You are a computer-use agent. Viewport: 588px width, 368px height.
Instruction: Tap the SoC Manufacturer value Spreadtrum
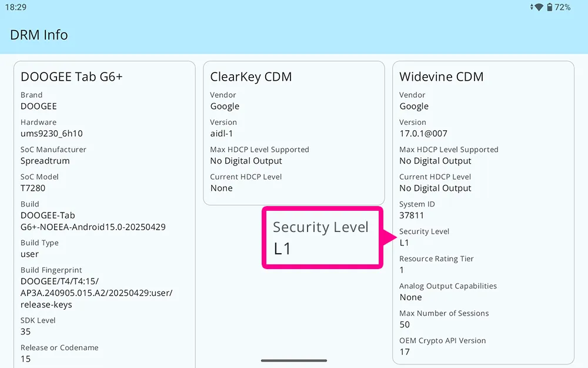(x=45, y=161)
